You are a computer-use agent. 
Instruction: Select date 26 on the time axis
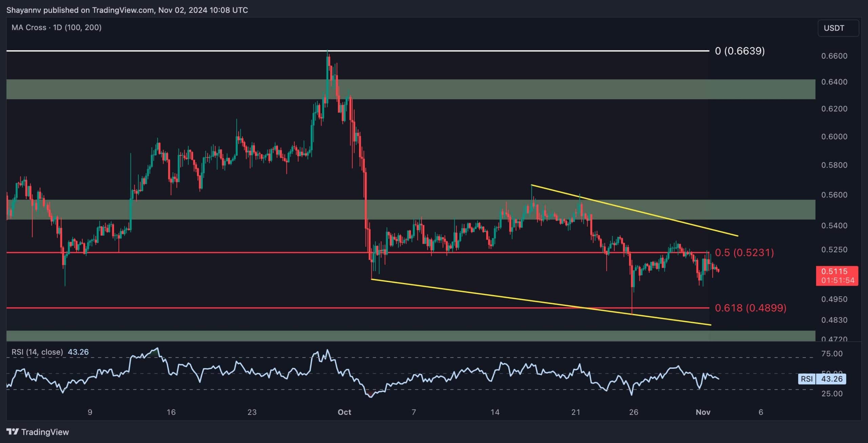coord(633,412)
